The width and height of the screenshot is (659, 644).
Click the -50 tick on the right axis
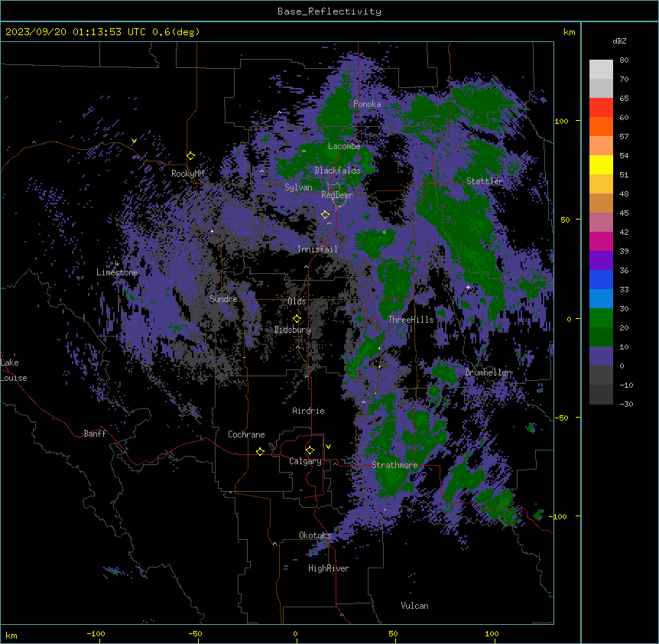click(561, 418)
